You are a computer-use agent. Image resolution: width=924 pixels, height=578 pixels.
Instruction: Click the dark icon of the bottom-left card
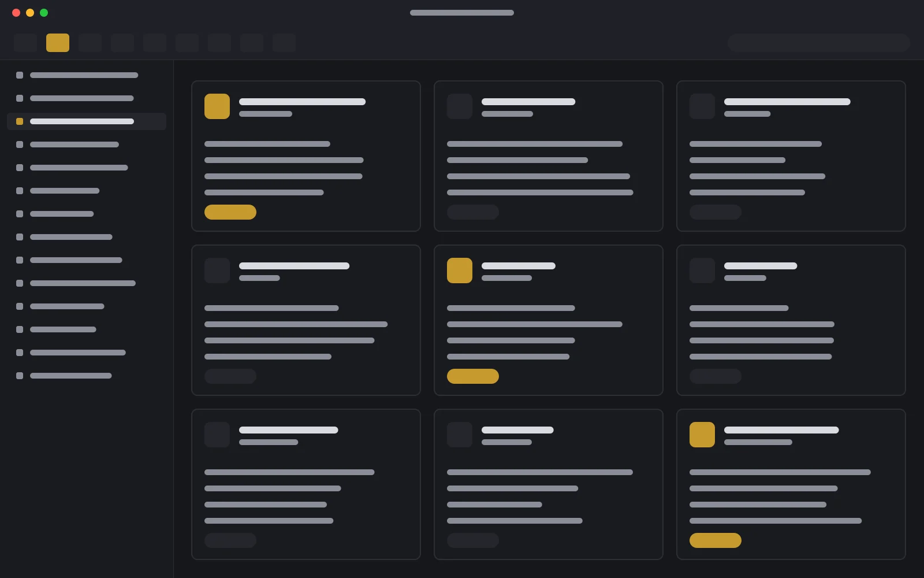tap(217, 435)
